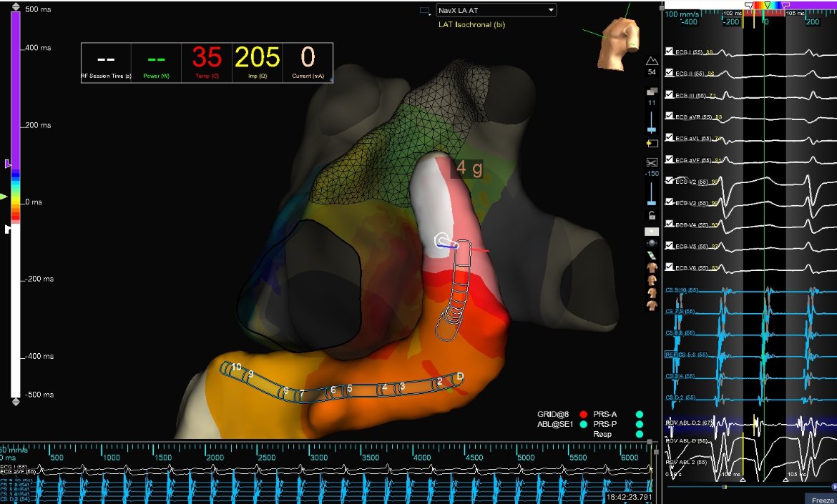
Task: Click the yellow-green marker on the top color strip
Action: [768, 5]
